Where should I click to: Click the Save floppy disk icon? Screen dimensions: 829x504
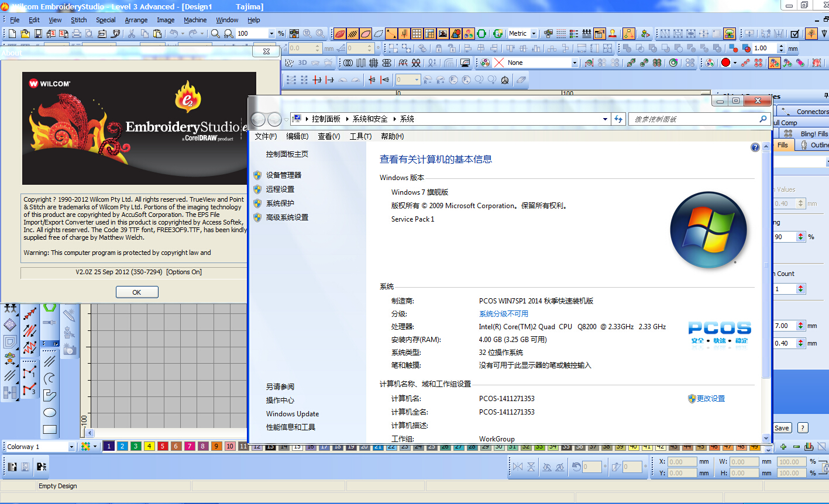[38, 33]
